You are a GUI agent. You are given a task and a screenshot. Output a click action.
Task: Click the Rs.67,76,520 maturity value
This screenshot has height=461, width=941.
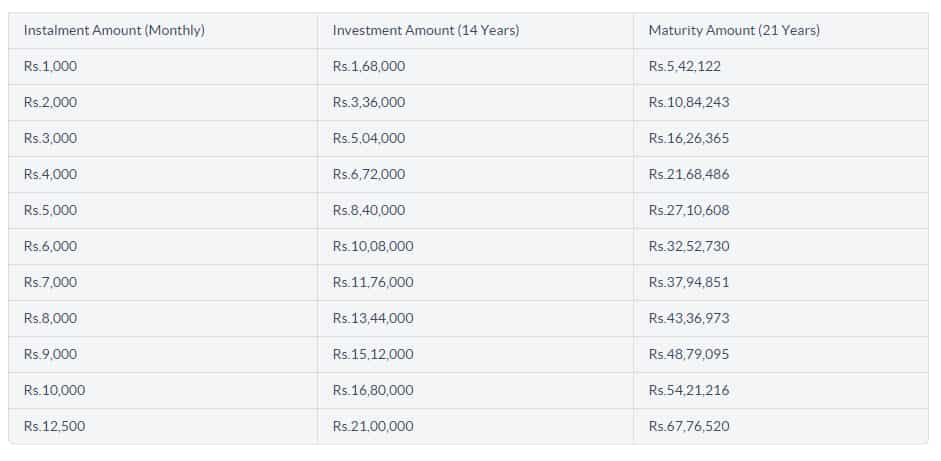coord(689,427)
